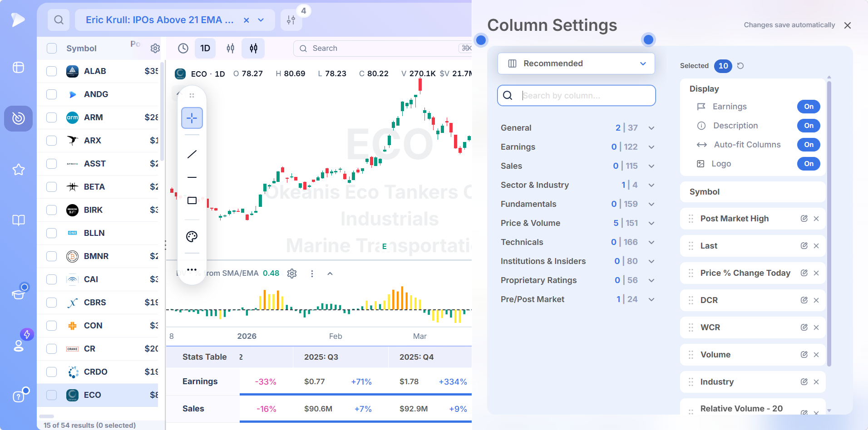Click the WCR column drag handle

pos(691,327)
